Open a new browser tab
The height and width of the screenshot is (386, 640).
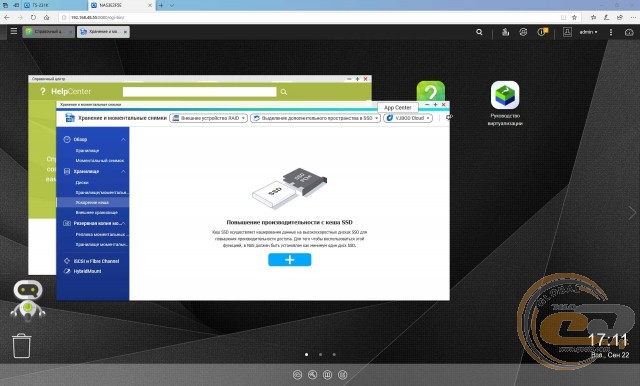pyautogui.click(x=161, y=5)
